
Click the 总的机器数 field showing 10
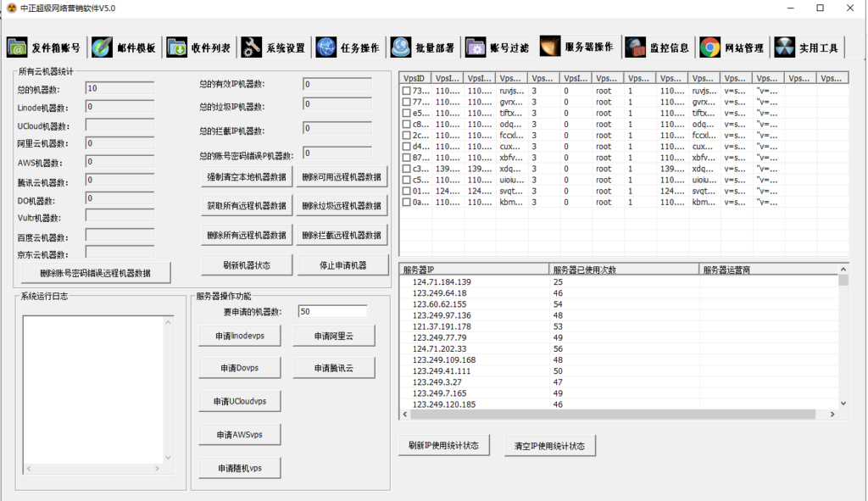pyautogui.click(x=120, y=88)
